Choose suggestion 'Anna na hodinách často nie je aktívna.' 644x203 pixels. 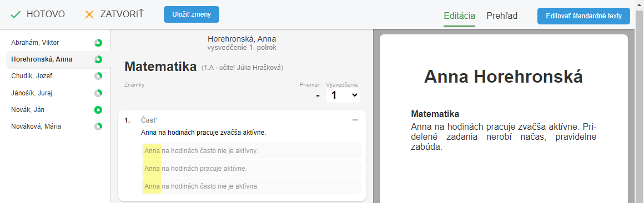(251, 186)
